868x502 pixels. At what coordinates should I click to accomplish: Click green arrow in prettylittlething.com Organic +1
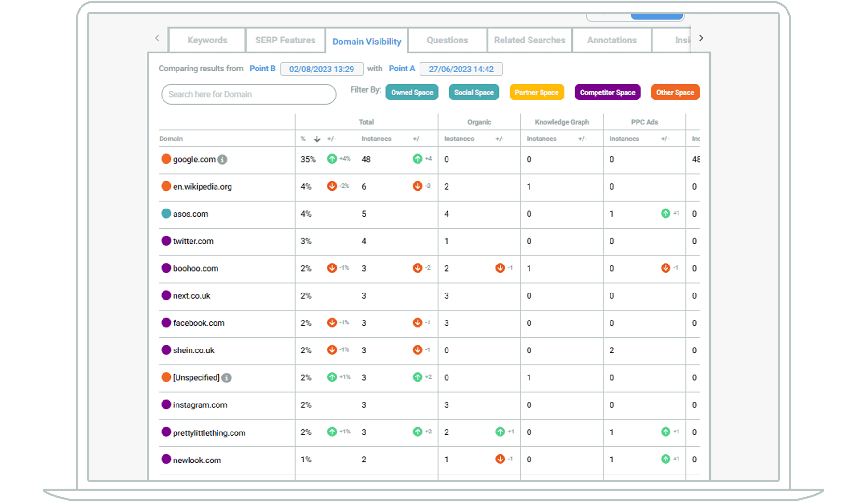click(x=500, y=432)
